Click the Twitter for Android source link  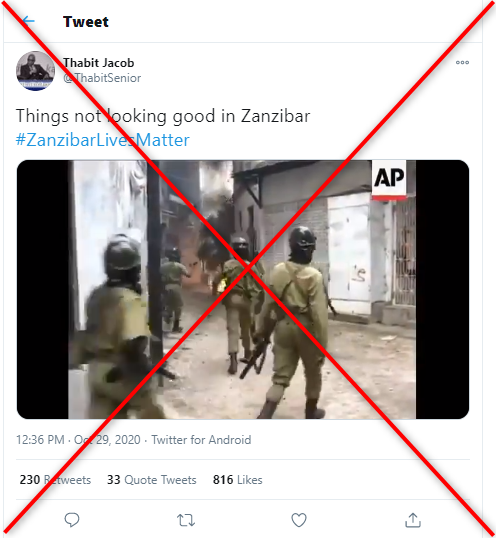(x=201, y=440)
